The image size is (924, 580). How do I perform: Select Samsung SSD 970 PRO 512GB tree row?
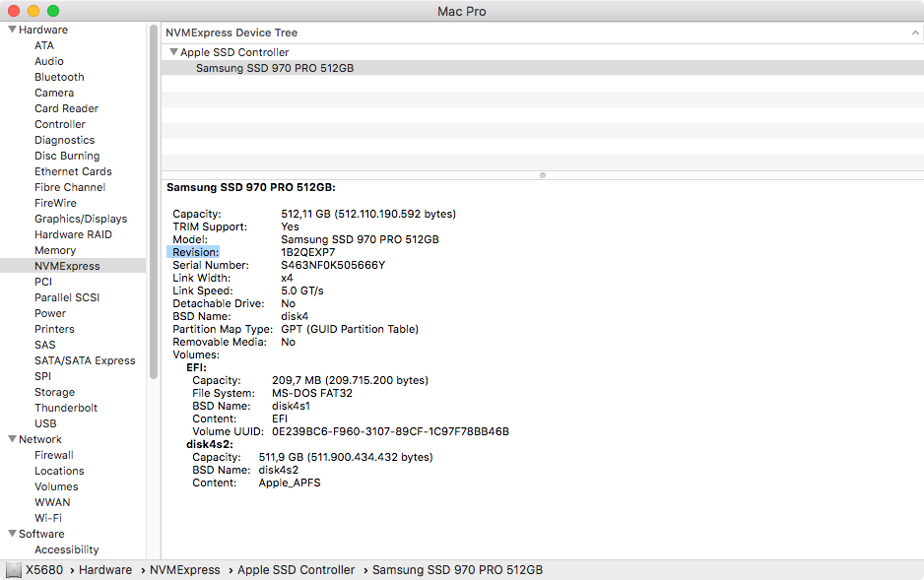(542, 68)
